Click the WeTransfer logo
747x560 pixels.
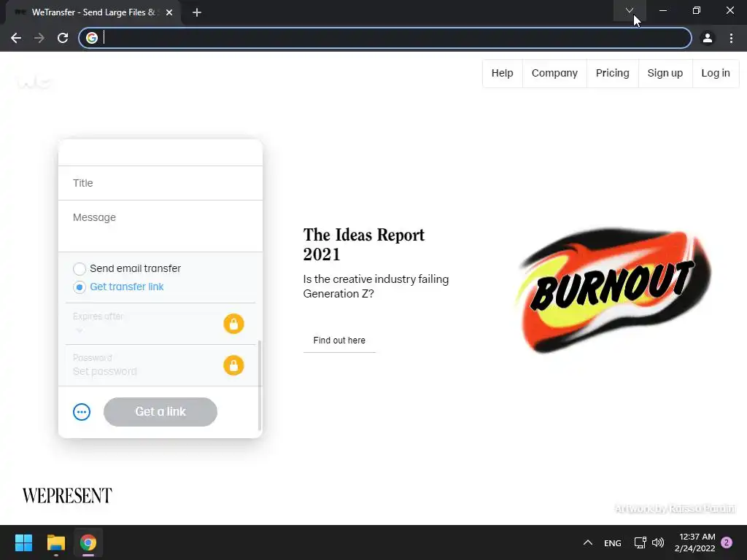click(x=34, y=82)
